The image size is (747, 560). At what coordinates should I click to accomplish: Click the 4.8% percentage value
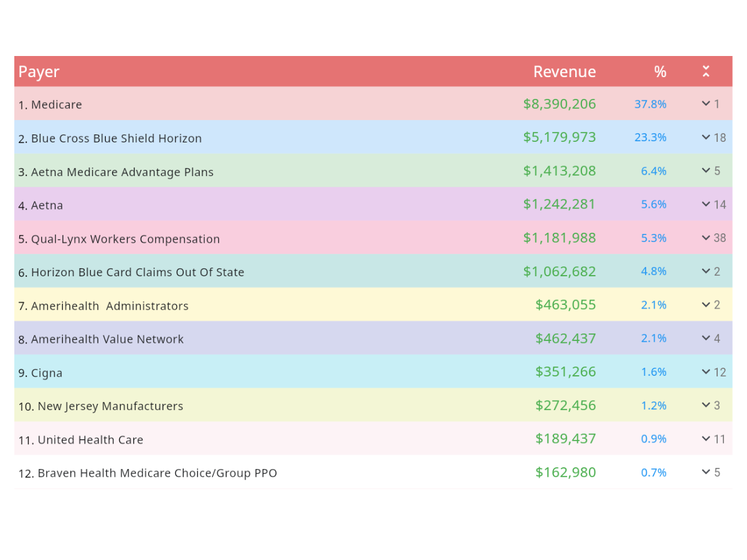(654, 271)
